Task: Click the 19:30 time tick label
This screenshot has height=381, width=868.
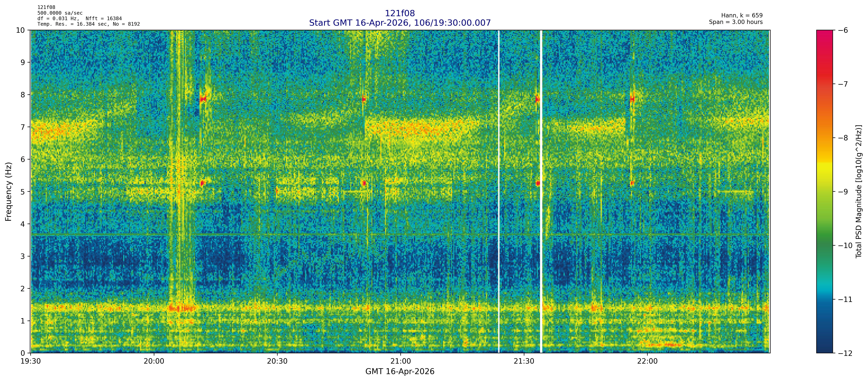Action: point(31,362)
